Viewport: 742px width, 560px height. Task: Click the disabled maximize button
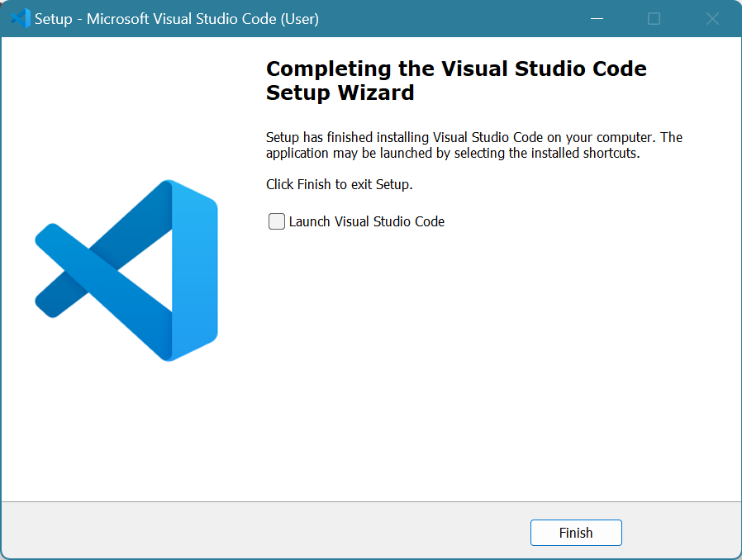pos(654,18)
